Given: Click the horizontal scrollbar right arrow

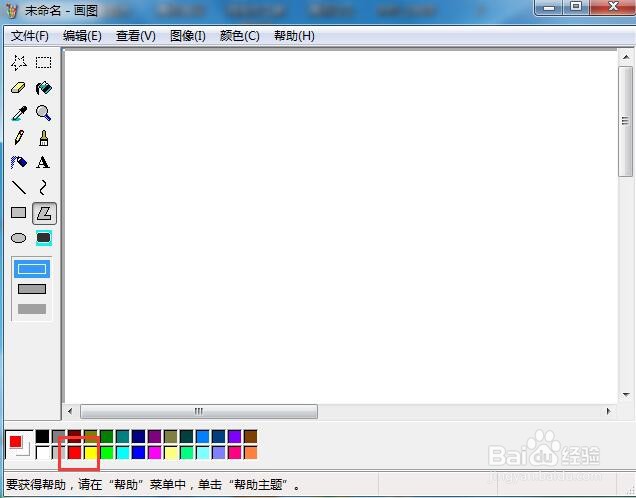Looking at the screenshot, I should 608,411.
